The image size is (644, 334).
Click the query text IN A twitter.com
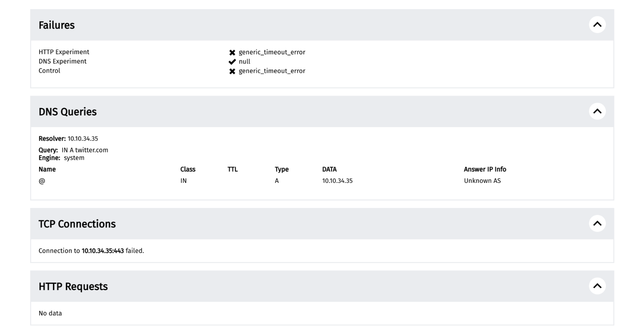pyautogui.click(x=85, y=150)
